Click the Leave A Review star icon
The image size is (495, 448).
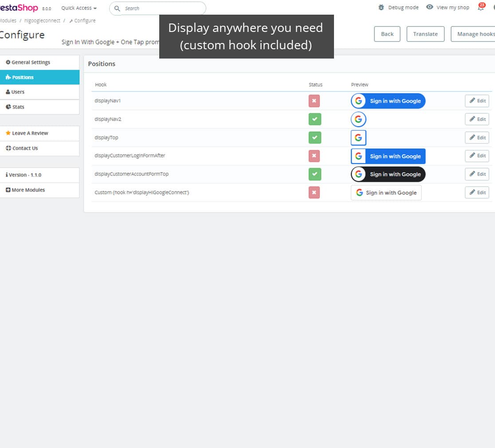coord(8,133)
